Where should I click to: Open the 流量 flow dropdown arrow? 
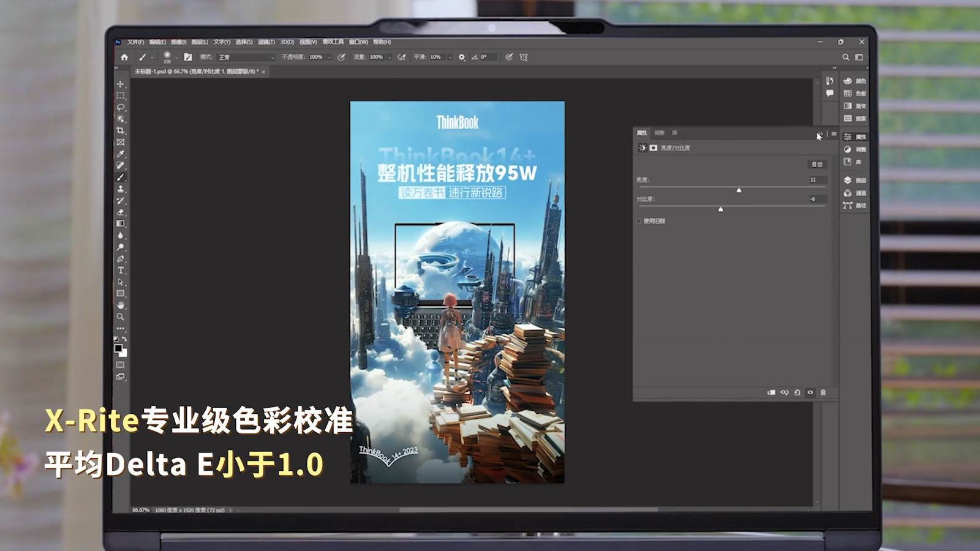click(389, 57)
